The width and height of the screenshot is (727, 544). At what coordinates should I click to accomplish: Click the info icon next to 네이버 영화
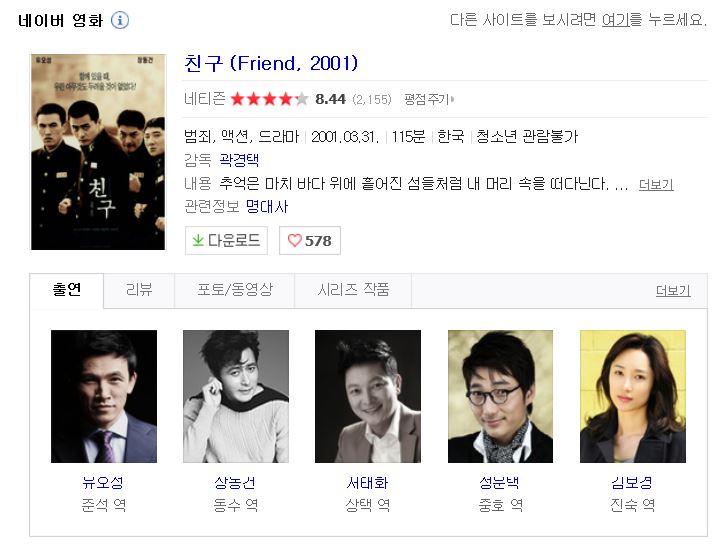[x=120, y=20]
